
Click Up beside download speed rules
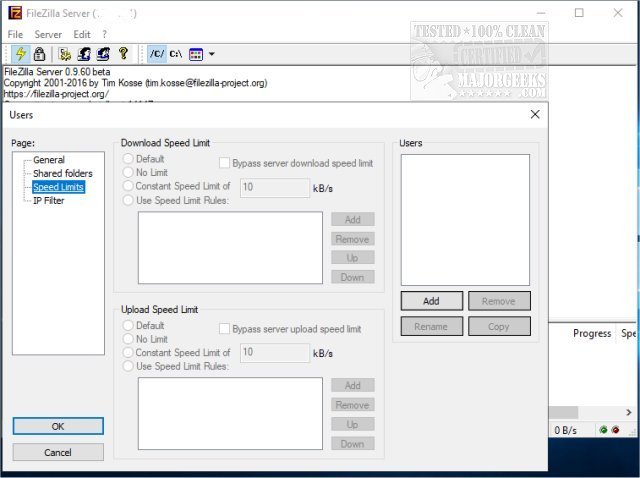(x=353, y=258)
